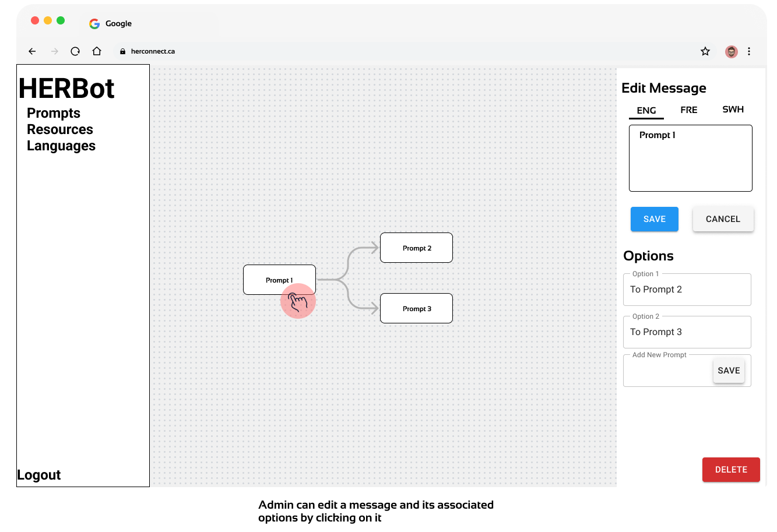Select the Prompt 2 node on canvas
Viewport: 777px width, 532px height.
pos(416,248)
